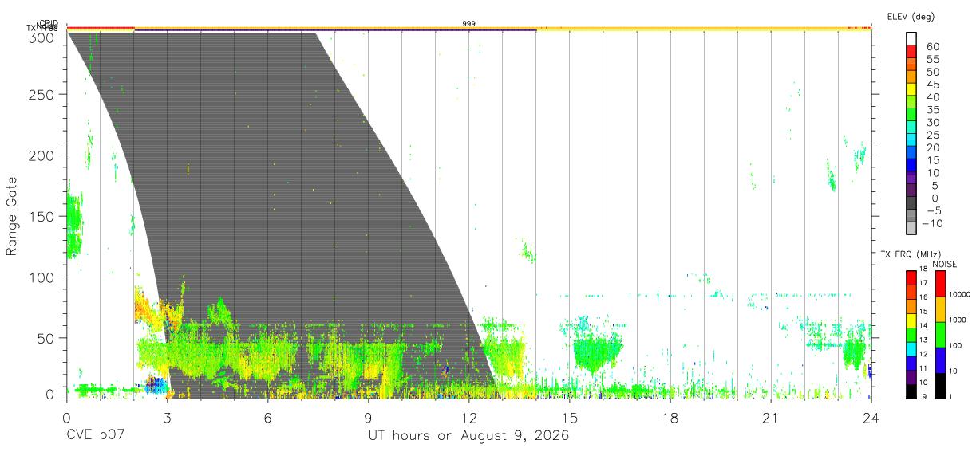980x452 pixels.
Task: Click the x-axis tick label '24'
Action: 871,418
